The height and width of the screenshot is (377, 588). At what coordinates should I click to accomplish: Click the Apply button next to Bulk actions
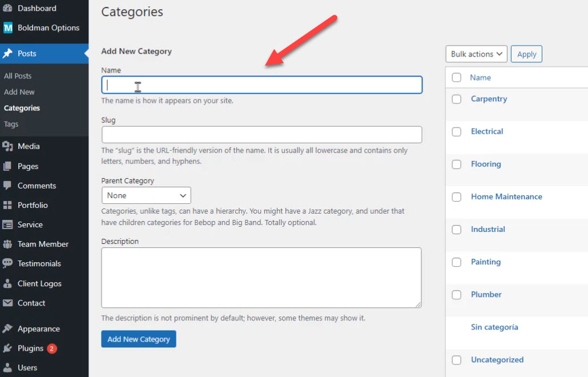click(x=526, y=54)
